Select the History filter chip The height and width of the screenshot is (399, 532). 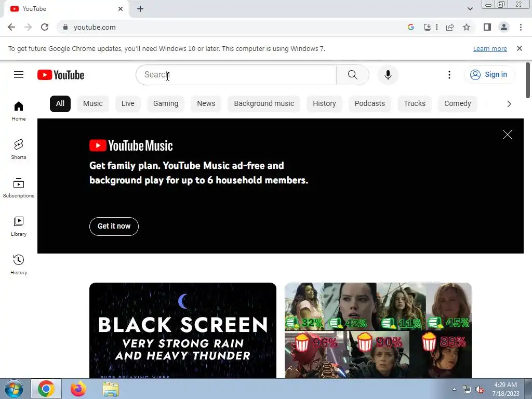click(324, 103)
